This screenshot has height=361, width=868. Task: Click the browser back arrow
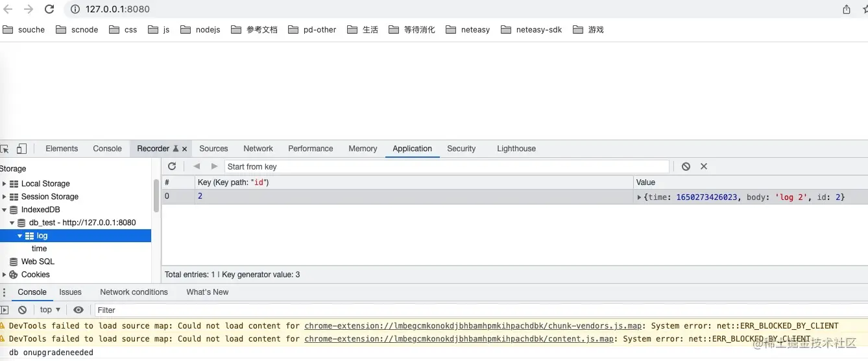[x=8, y=9]
